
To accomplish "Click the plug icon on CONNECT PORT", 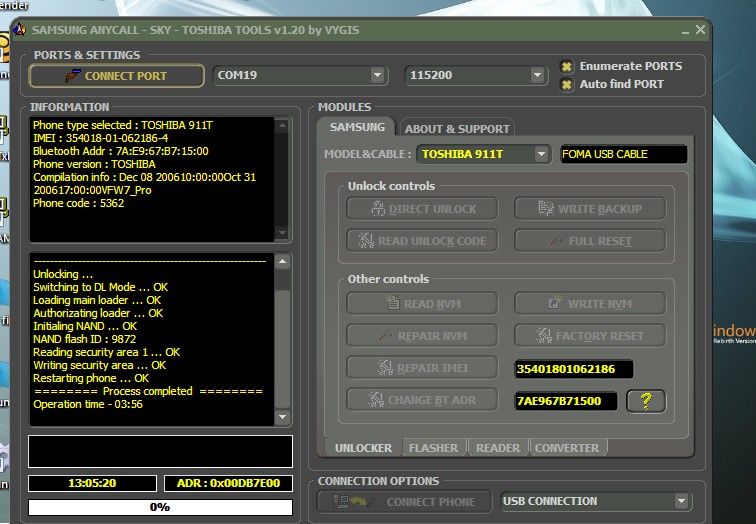I will tap(73, 76).
